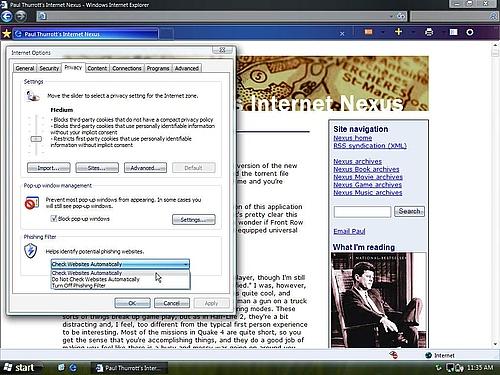Select Do Not Check Websites Automatically option
The height and width of the screenshot is (375, 500).
click(120, 279)
